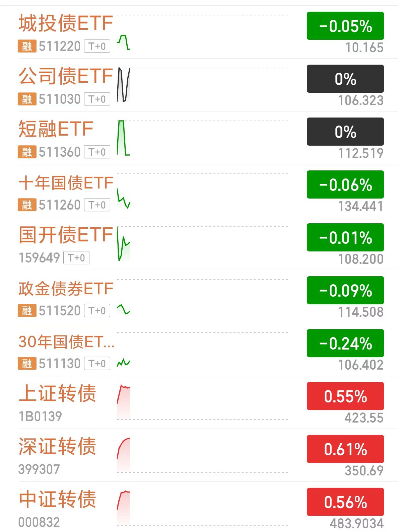
Task: Click the -0.24% badge for 30年国债ETF
Action: click(x=345, y=343)
